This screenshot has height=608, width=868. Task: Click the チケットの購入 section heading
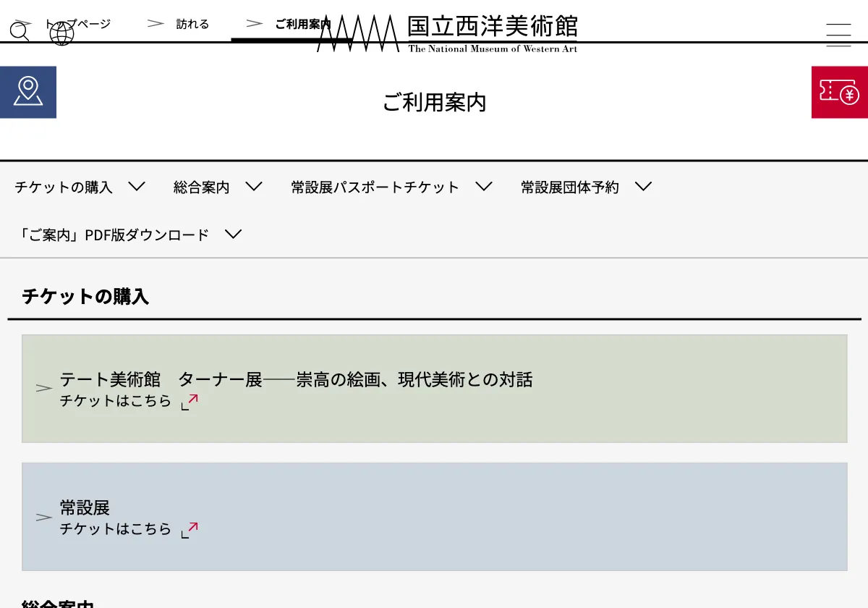[85, 296]
